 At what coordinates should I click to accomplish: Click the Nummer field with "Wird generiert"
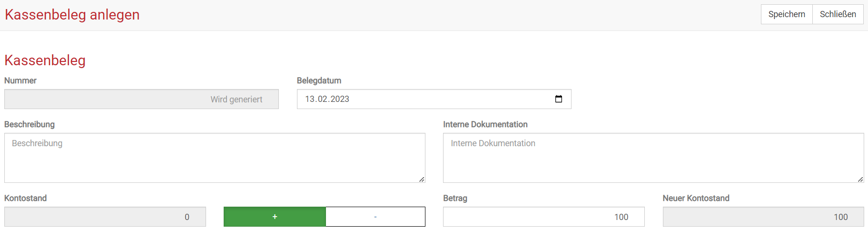tap(141, 99)
